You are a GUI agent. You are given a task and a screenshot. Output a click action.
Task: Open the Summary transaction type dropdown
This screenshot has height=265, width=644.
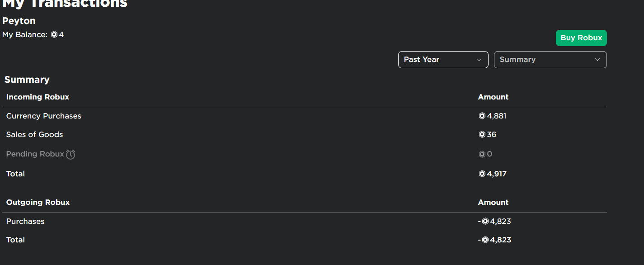550,60
